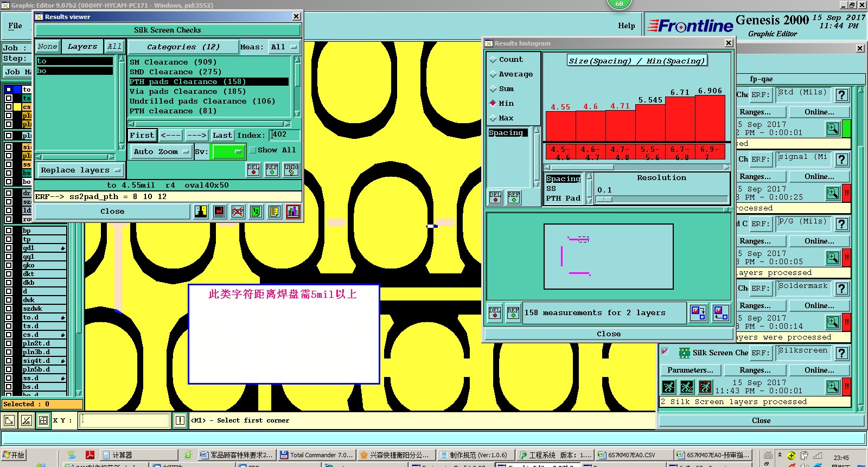The height and width of the screenshot is (467, 868).
Task: Click grid snap icon left of X Y
Action: 43,420
